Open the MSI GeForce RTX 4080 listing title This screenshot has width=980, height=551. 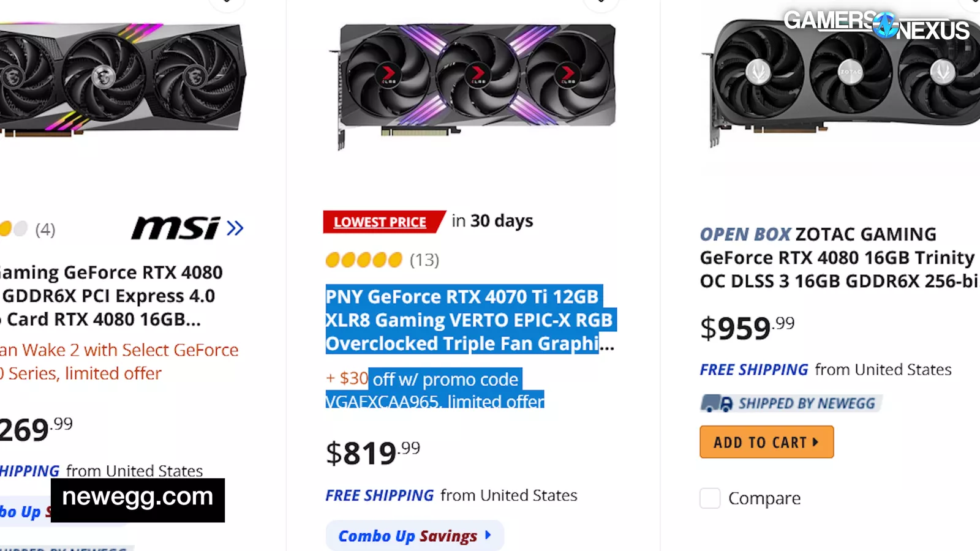coord(110,296)
